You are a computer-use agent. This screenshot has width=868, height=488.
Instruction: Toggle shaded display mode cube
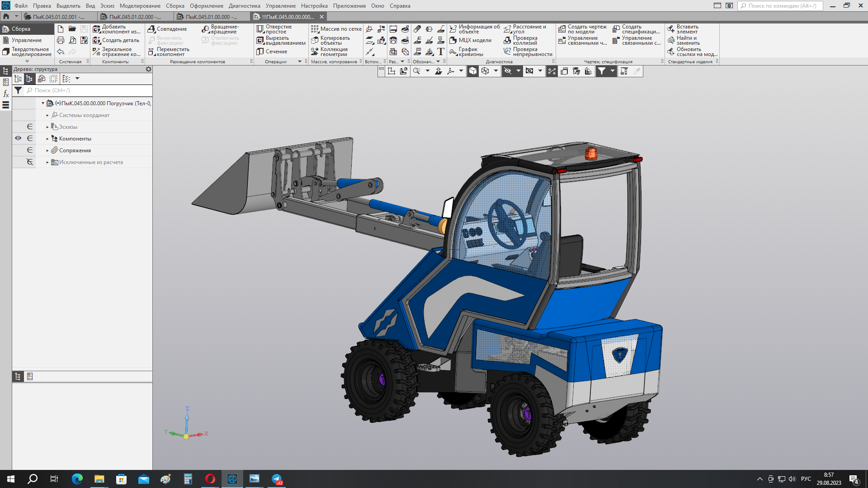coord(472,71)
